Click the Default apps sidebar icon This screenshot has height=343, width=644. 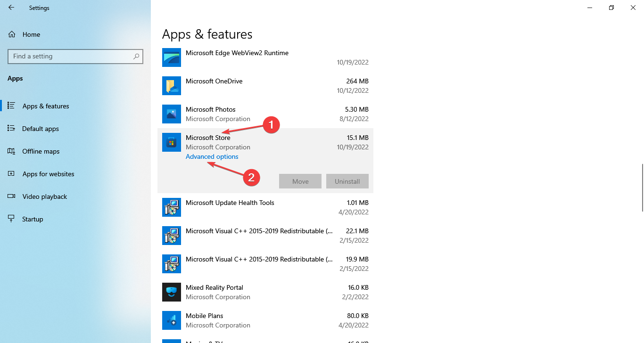coord(12,129)
